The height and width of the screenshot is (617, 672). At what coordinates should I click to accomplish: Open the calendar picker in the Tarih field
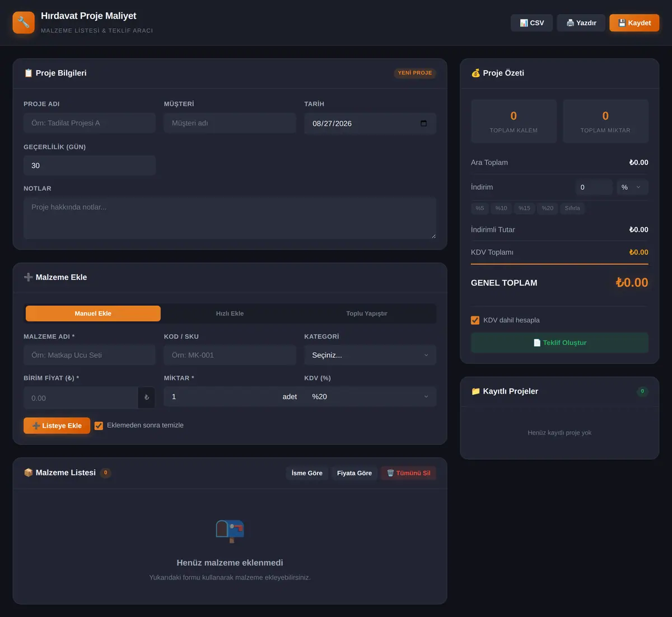click(423, 123)
